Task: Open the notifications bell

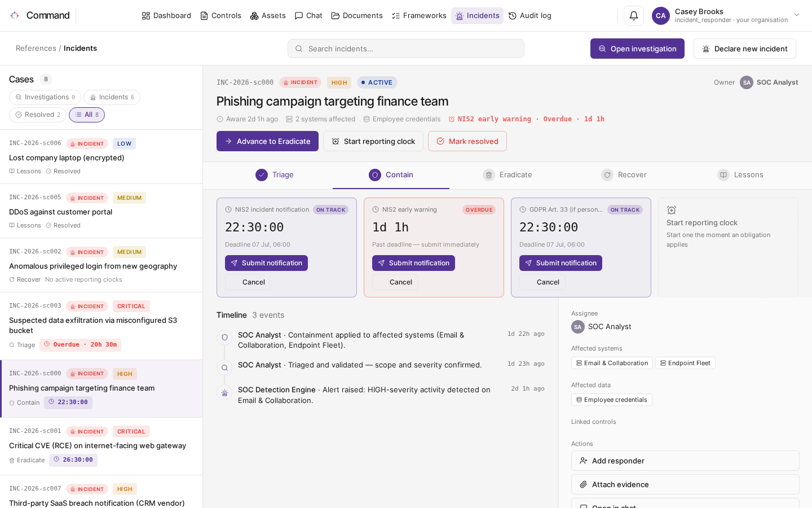Action: click(634, 16)
